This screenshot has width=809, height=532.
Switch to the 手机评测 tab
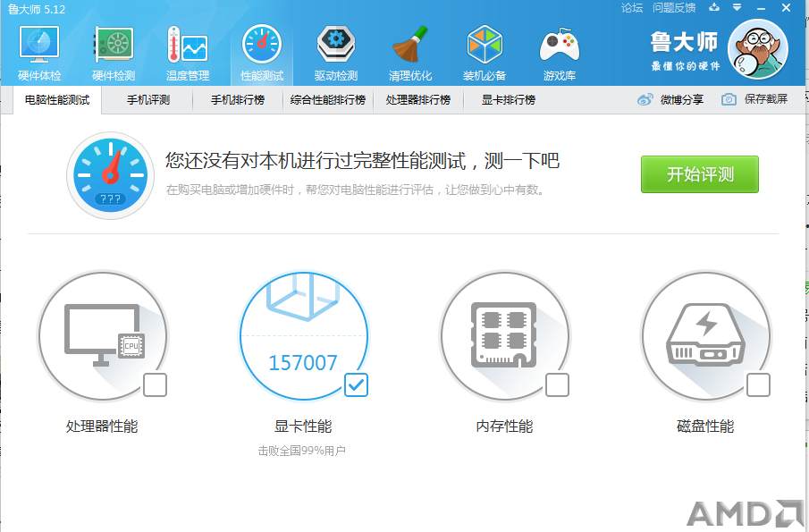148,99
